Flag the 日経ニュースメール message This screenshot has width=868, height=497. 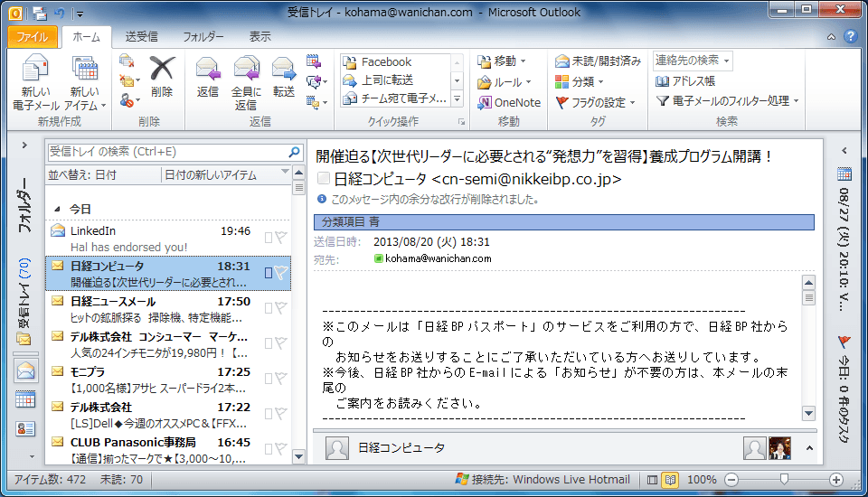(281, 308)
